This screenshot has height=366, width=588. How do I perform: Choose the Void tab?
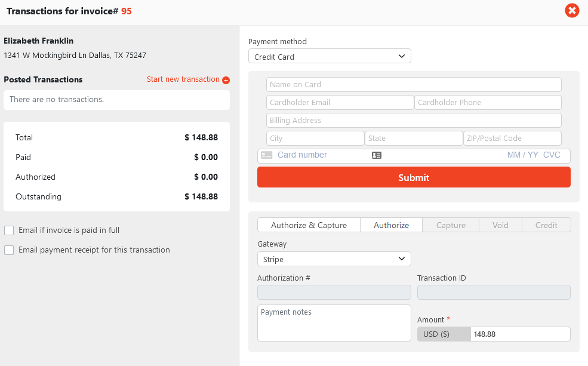[500, 225]
